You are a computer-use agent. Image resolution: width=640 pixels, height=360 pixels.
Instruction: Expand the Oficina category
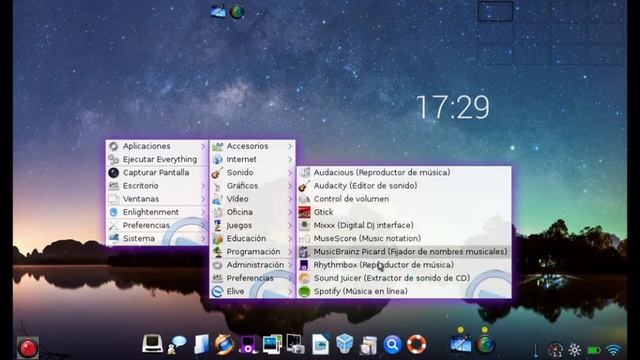coord(253,212)
